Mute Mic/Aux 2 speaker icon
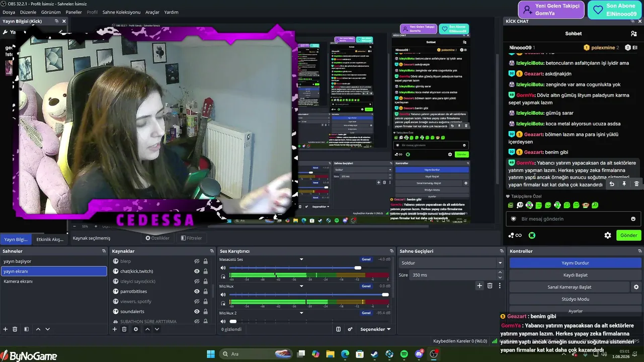This screenshot has height=362, width=644. 223,321
